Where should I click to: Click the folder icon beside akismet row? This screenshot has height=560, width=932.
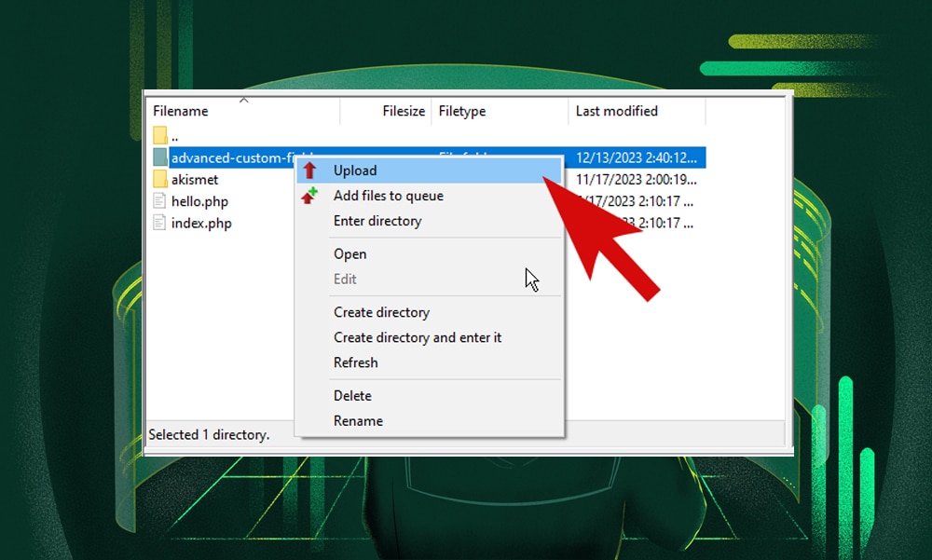click(x=160, y=179)
